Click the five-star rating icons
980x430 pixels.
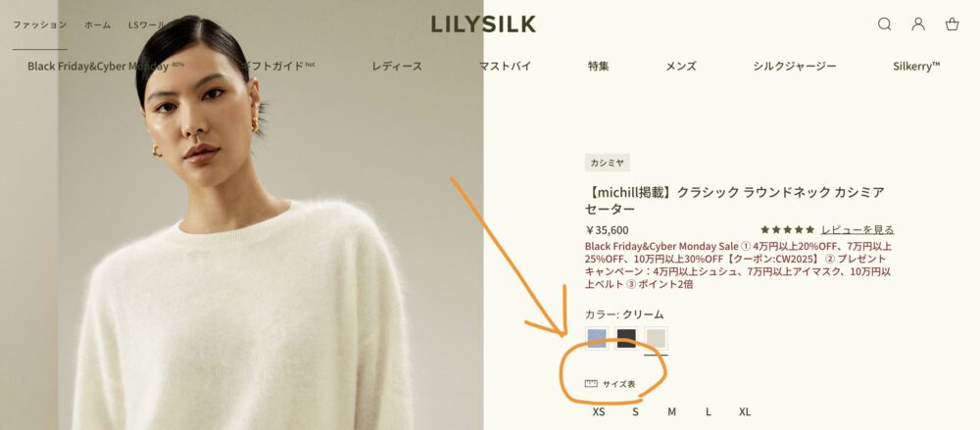[x=788, y=230]
